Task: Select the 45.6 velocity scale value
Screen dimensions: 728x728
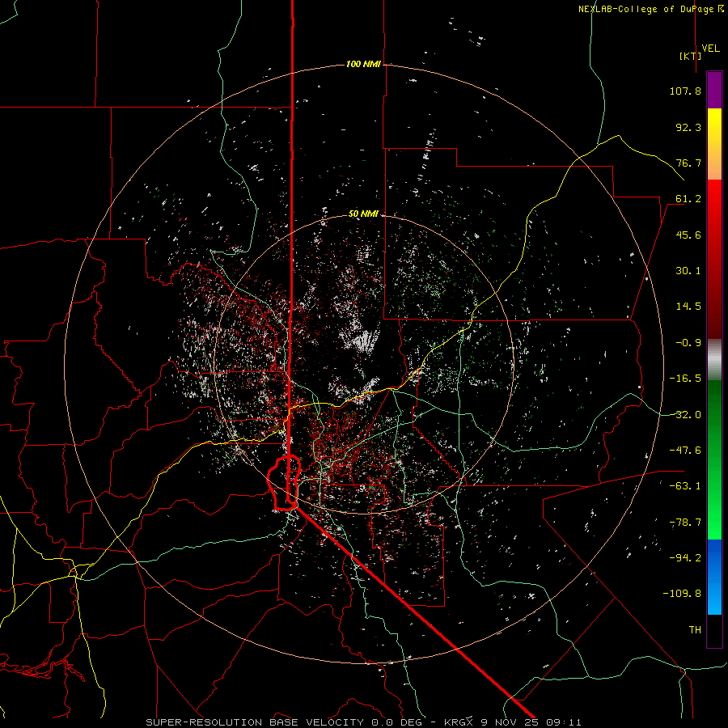Action: 688,235
